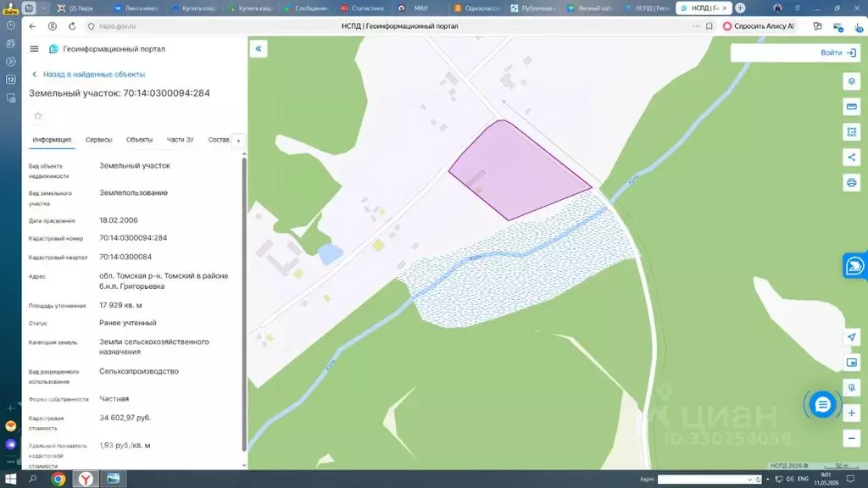Open the chat support bubble
868x488 pixels.
(822, 404)
